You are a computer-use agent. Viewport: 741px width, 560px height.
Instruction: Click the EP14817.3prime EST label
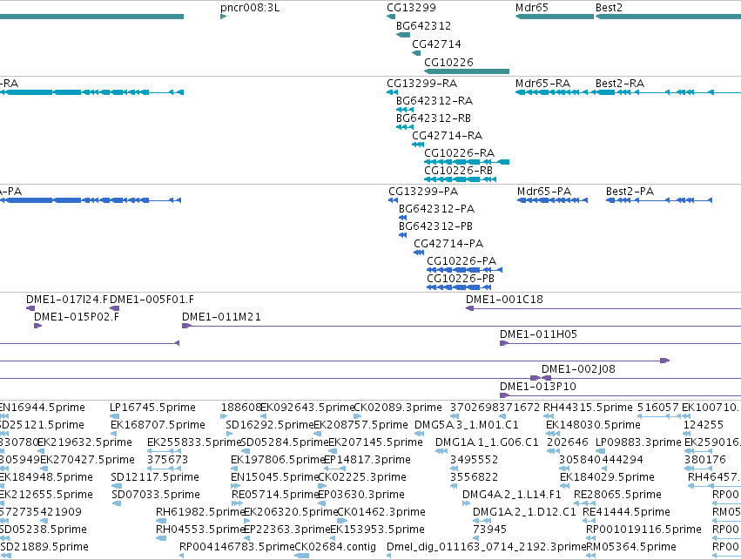coord(367,459)
